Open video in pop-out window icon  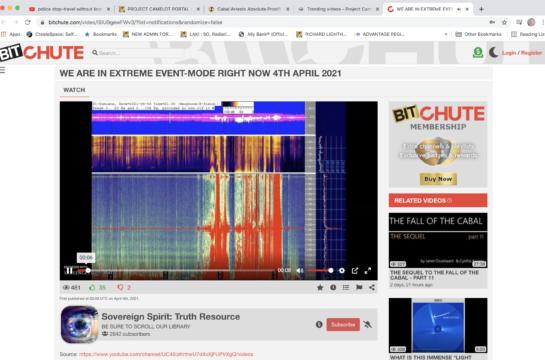(x=355, y=270)
